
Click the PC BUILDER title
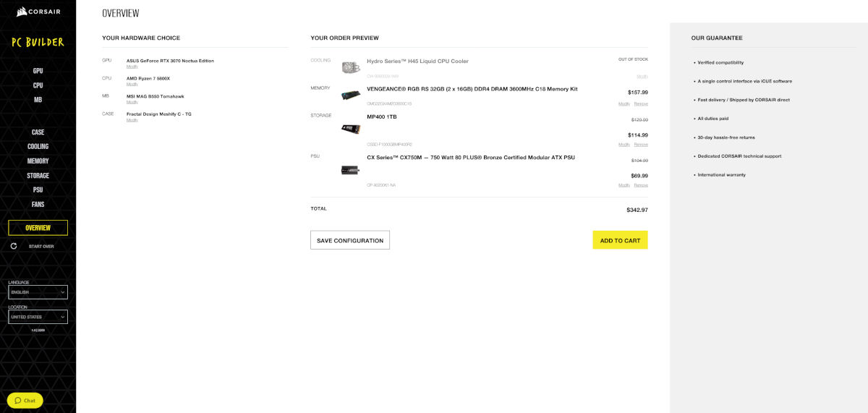38,42
